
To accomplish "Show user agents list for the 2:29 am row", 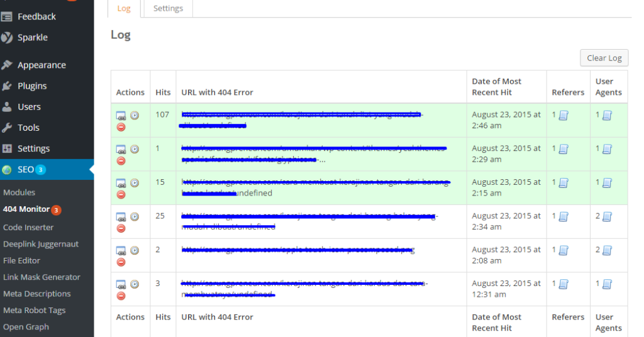I will [x=607, y=149].
